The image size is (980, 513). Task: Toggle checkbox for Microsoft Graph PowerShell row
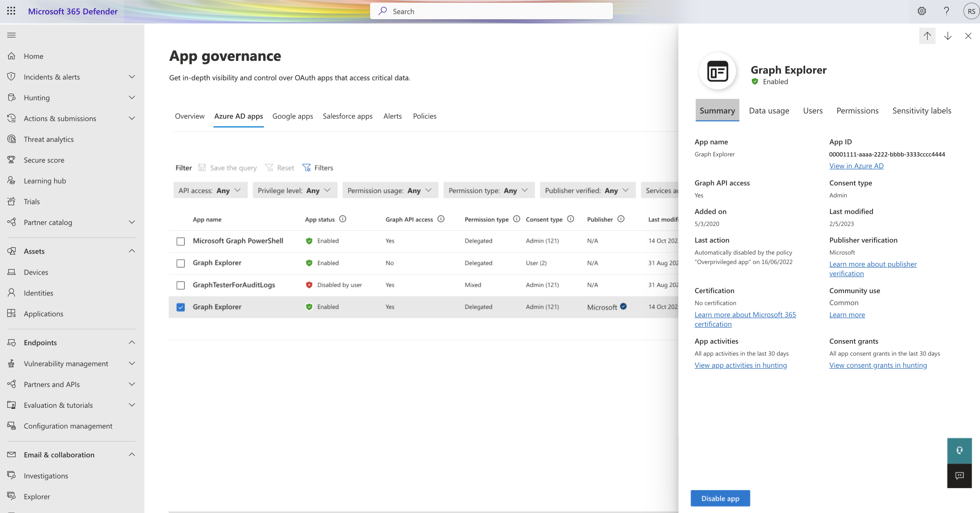click(x=181, y=241)
